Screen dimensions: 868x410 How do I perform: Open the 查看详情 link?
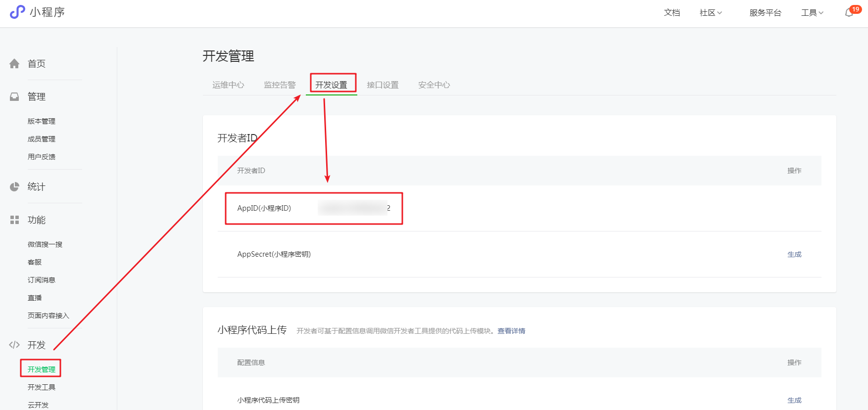click(511, 331)
